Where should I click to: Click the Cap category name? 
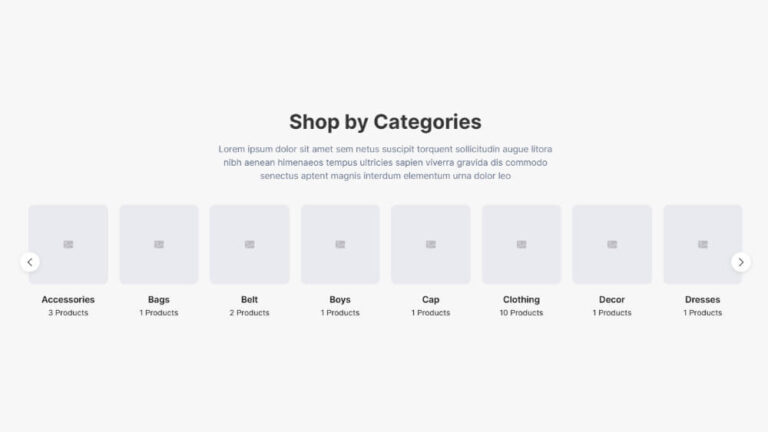[x=431, y=299]
